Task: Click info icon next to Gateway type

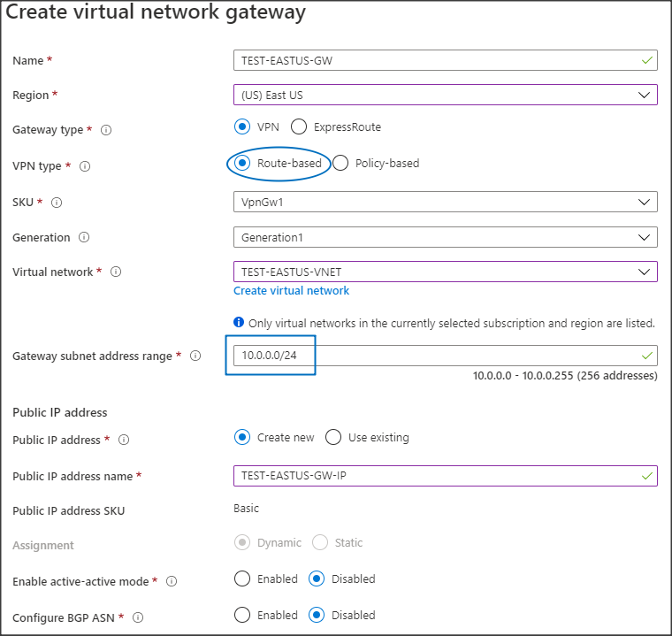Action: (106, 130)
